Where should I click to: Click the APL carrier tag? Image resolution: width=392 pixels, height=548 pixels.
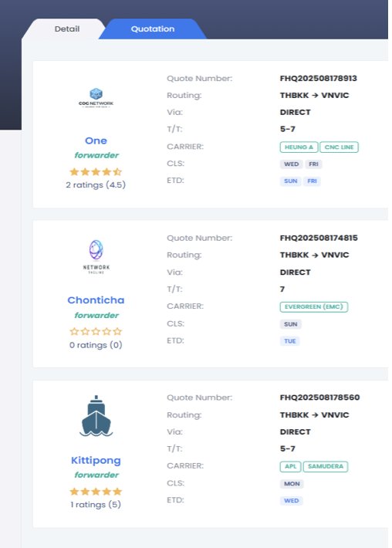[290, 466]
